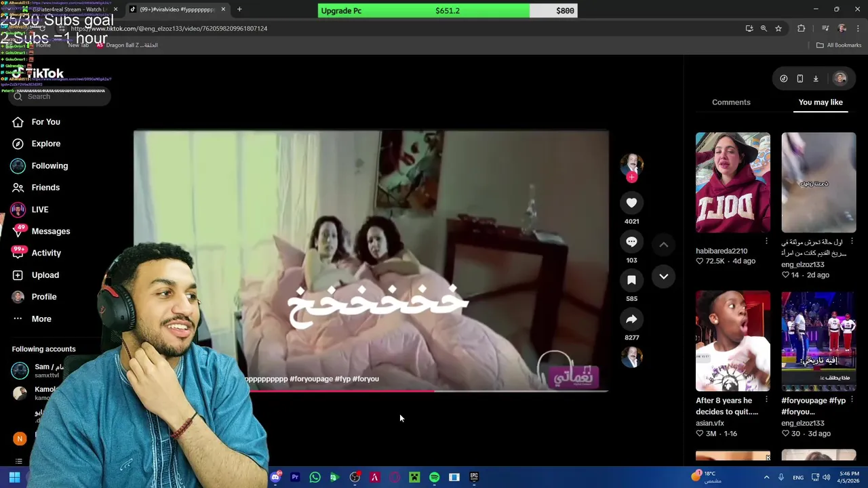Click the download desktop app arrow icon
Viewport: 868px width, 488px height.
point(816,79)
